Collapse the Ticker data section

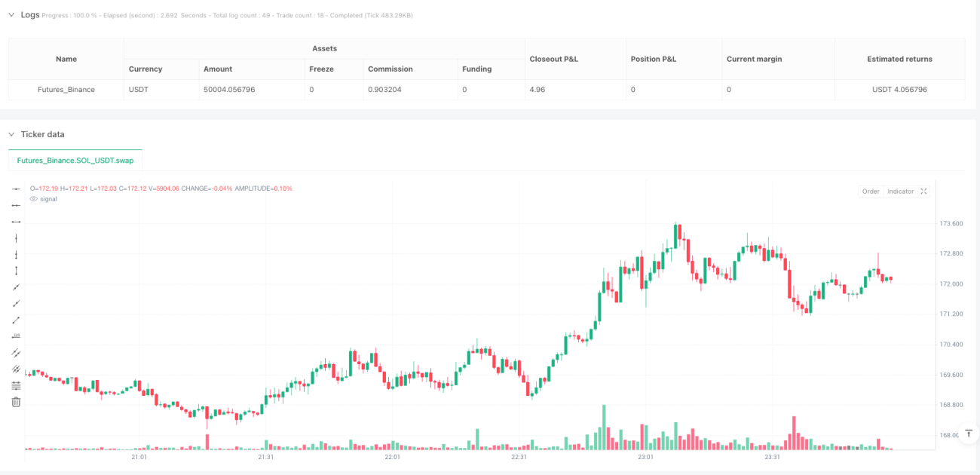pos(12,134)
